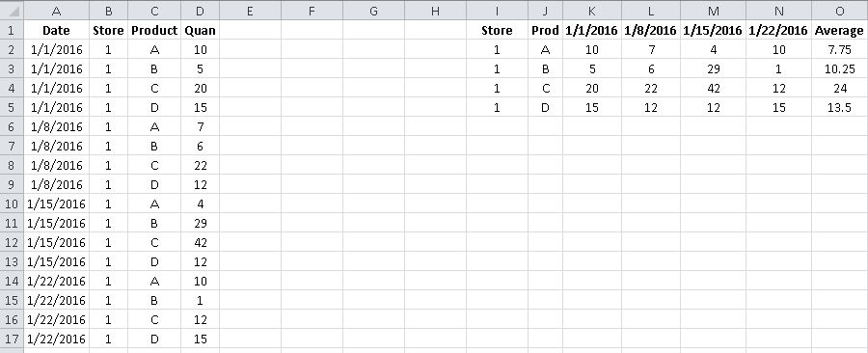
Task: Click cell A17 with date 1/22/2016
Action: [56, 339]
